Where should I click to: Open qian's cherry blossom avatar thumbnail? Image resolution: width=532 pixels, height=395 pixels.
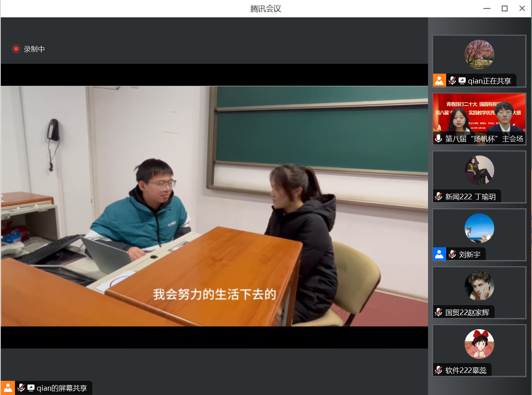point(479,54)
